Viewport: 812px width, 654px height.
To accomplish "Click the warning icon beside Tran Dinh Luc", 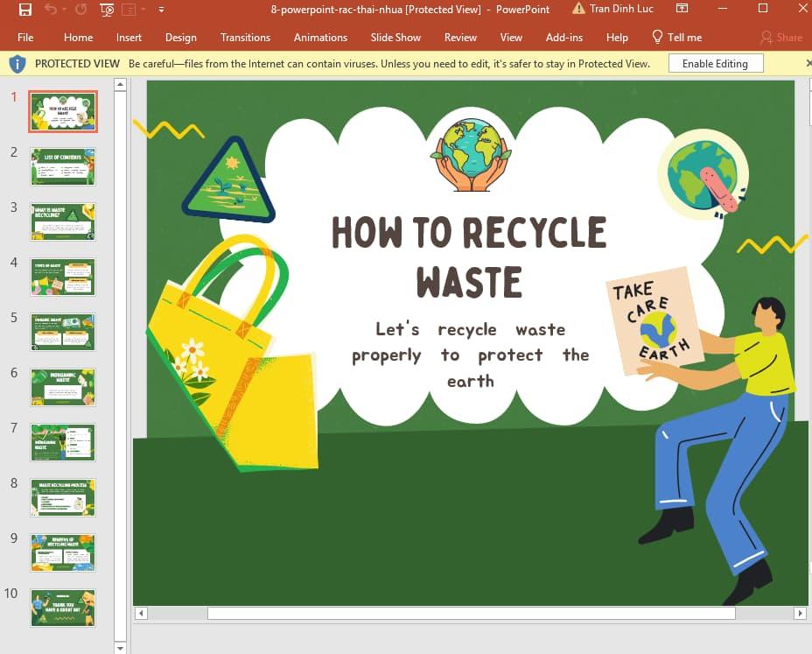I will click(578, 9).
